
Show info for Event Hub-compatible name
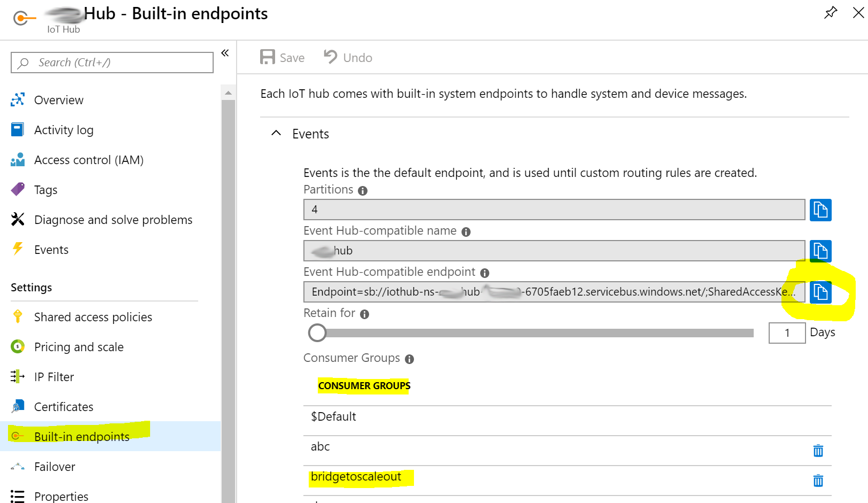click(466, 232)
